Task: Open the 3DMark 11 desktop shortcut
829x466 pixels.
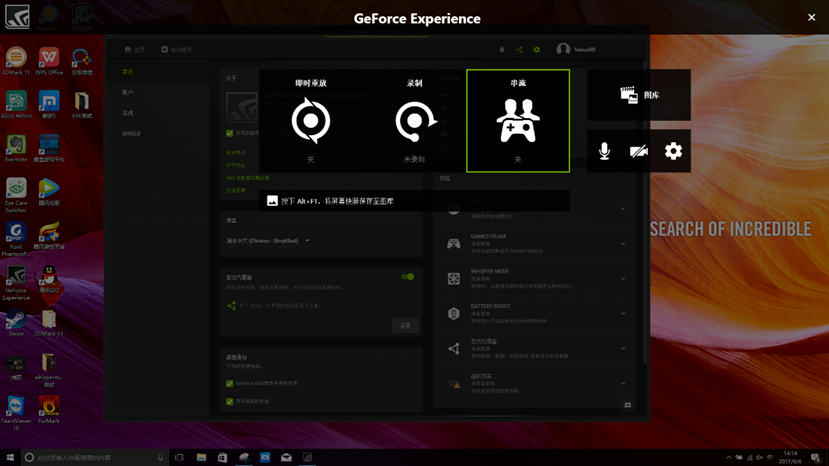Action: tap(16, 61)
